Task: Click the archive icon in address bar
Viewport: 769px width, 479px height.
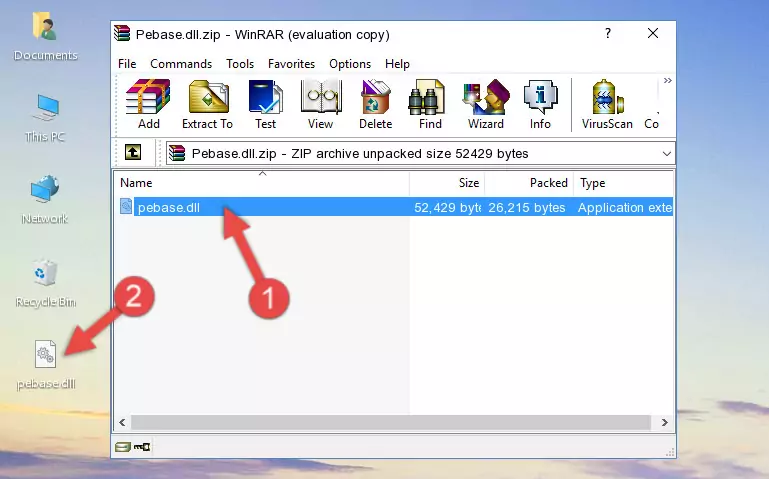Action: (177, 153)
